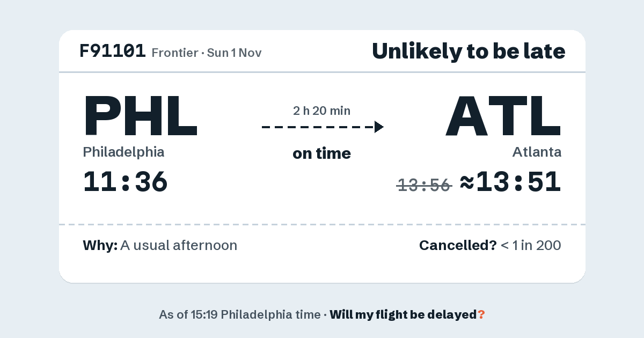The height and width of the screenshot is (338, 644).
Task: Click the struck-through 13:56 scheduled arrival
Action: (424, 185)
